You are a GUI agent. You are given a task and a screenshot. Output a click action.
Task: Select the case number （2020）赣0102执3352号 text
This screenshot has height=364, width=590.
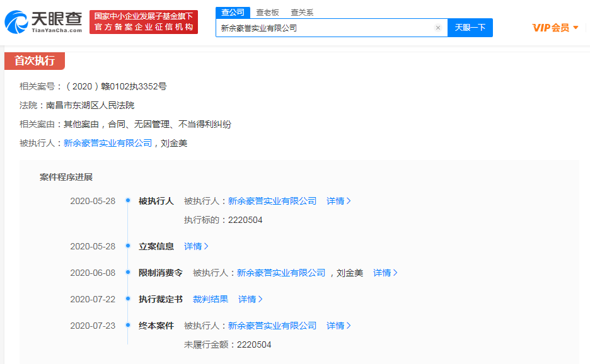[116, 86]
